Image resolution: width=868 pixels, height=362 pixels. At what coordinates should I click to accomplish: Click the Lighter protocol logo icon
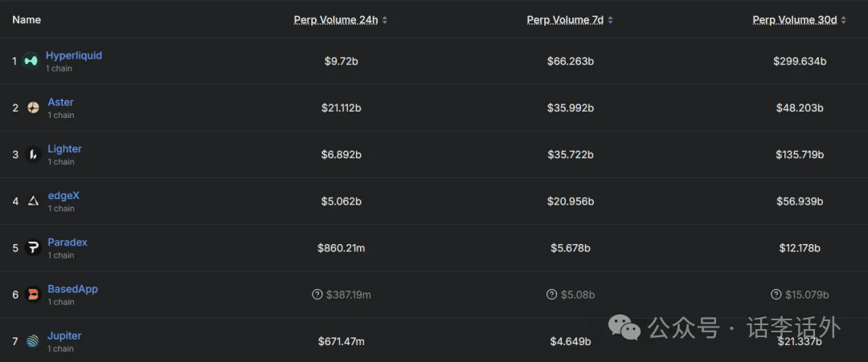tap(33, 154)
